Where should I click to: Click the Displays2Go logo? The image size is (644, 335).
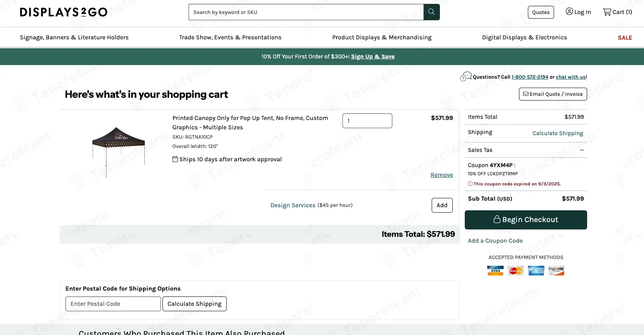(x=64, y=12)
